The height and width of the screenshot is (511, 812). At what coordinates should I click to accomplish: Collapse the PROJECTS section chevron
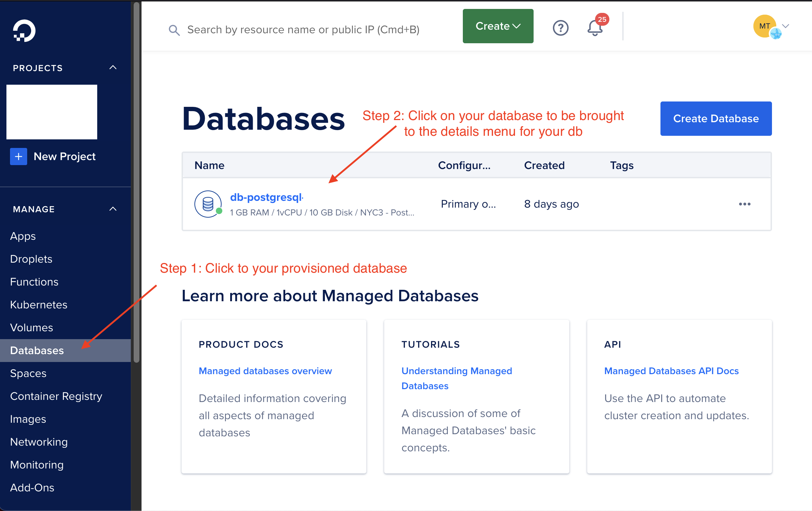[x=113, y=68]
